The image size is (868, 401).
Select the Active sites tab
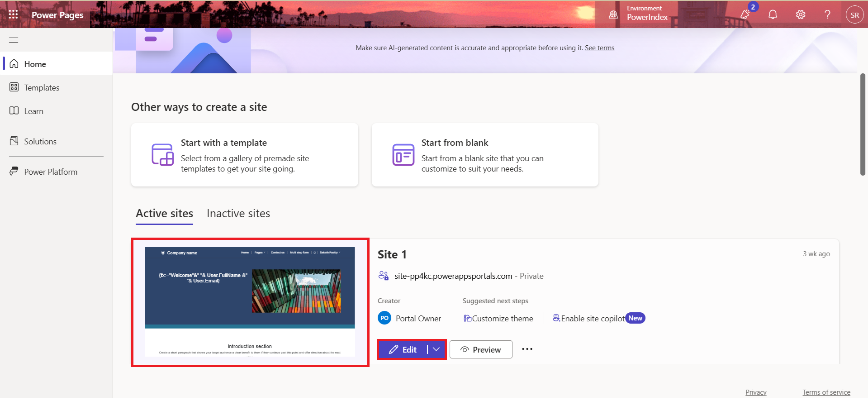coord(164,214)
